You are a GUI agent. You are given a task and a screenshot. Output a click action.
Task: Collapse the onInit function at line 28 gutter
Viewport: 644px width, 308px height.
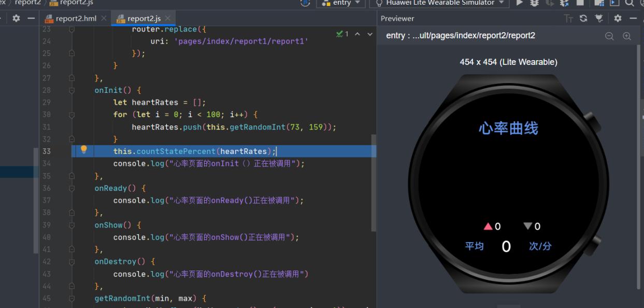point(72,90)
